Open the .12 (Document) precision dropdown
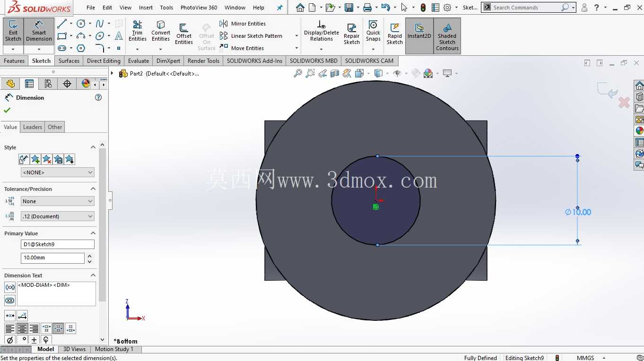Image resolution: width=644 pixels, height=361 pixels. pyautogui.click(x=58, y=216)
